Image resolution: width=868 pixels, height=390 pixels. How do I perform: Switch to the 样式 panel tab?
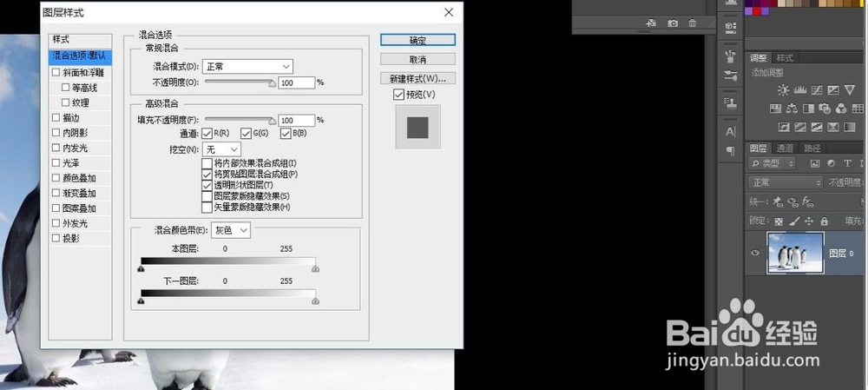(785, 58)
